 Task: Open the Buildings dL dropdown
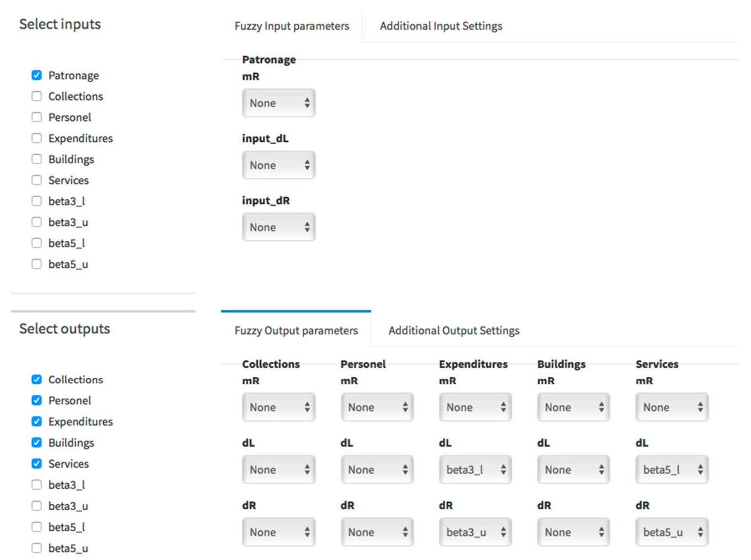click(573, 469)
